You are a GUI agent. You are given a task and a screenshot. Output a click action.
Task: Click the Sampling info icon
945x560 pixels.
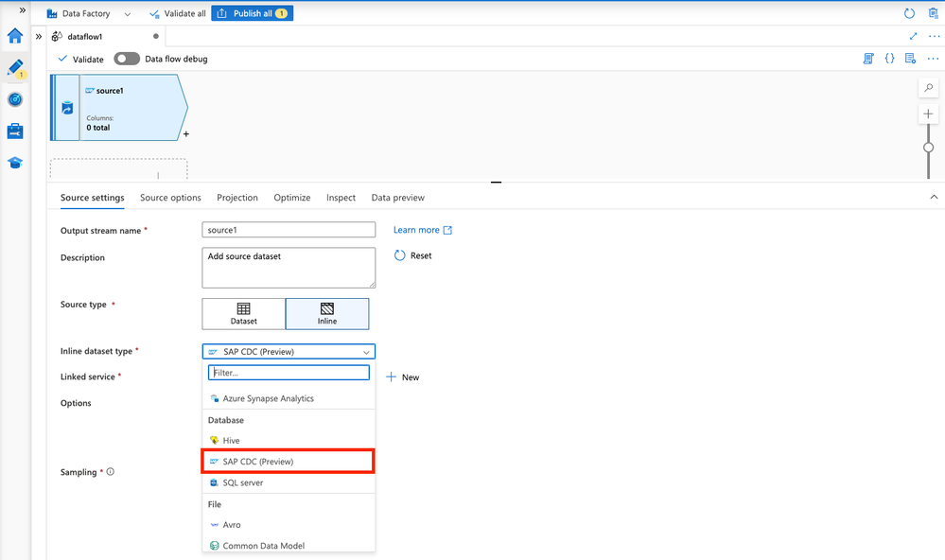click(111, 472)
